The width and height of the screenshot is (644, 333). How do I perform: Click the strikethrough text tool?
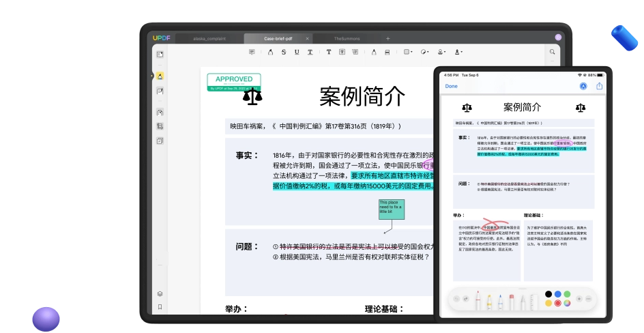coord(283,52)
